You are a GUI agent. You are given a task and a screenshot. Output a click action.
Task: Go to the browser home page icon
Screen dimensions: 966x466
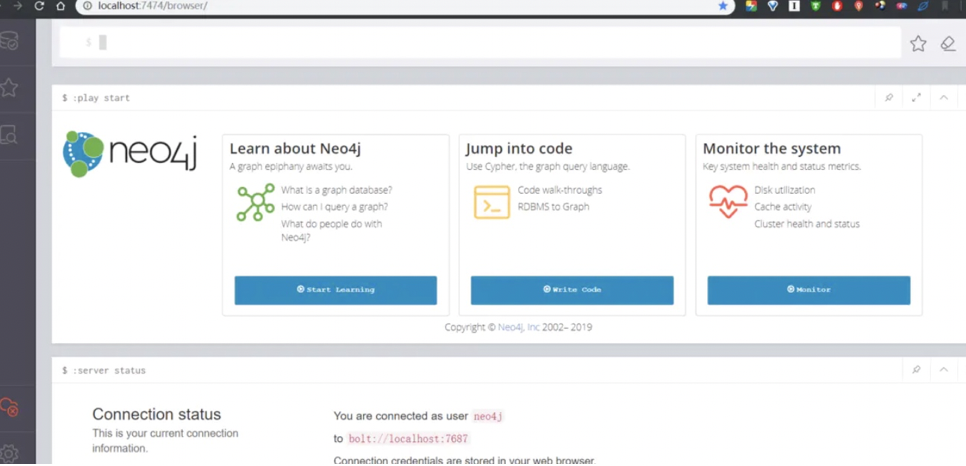pyautogui.click(x=60, y=6)
